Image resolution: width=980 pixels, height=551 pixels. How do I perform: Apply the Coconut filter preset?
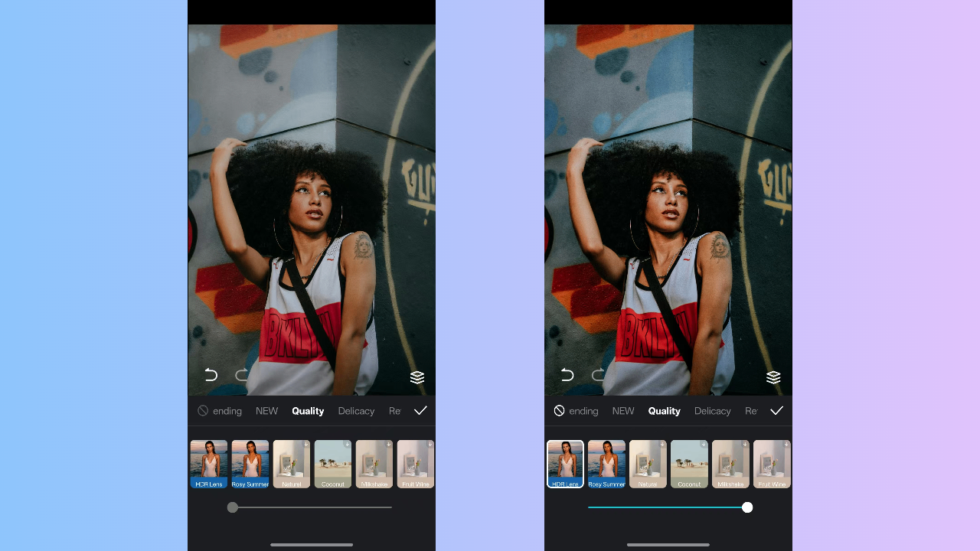(x=332, y=464)
